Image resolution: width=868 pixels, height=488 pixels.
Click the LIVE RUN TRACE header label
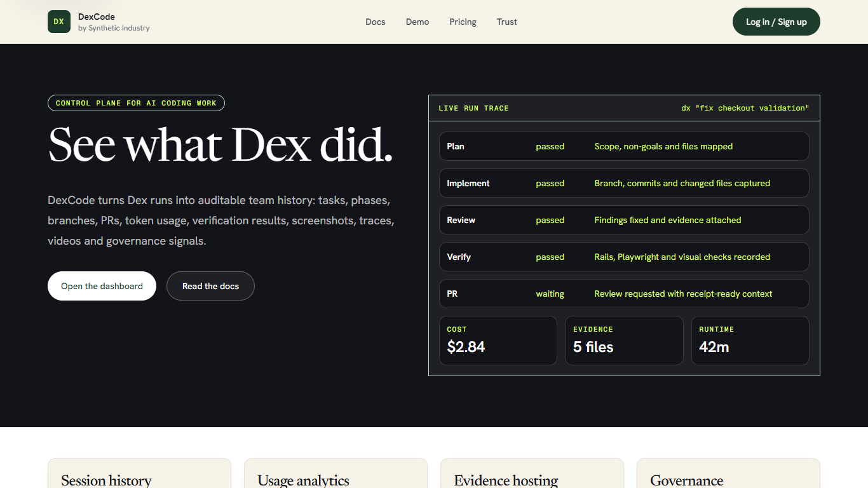[x=473, y=108]
